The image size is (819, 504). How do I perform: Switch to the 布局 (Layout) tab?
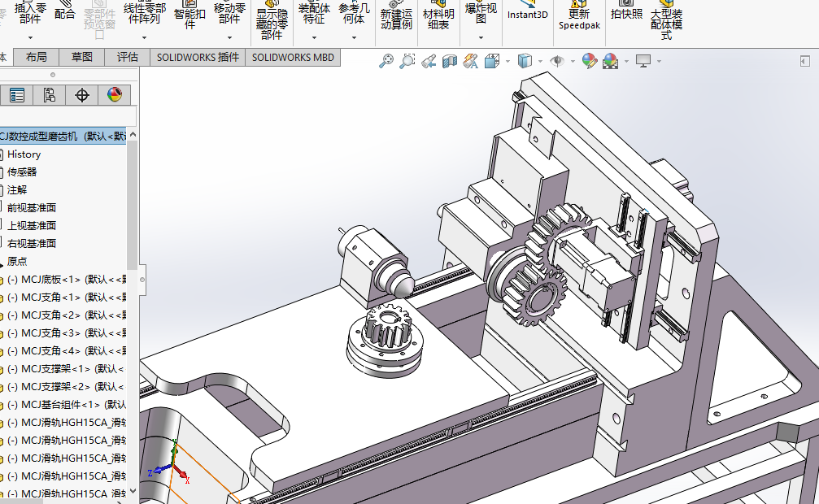[36, 57]
